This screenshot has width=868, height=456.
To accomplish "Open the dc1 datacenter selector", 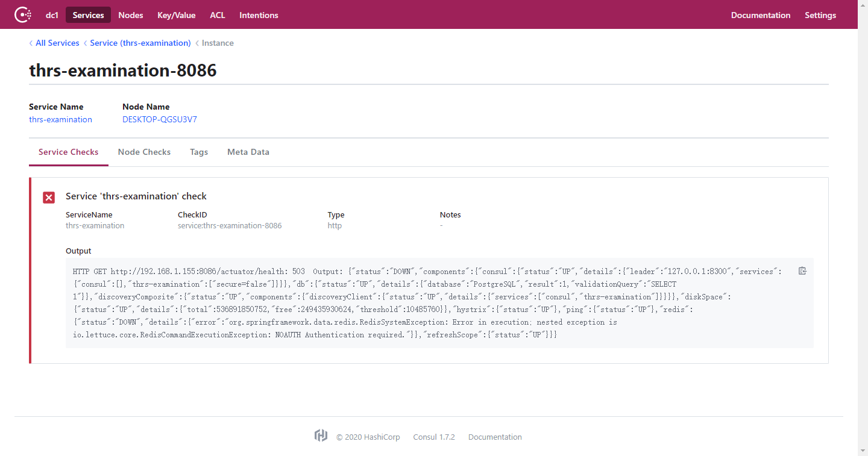I will (52, 14).
